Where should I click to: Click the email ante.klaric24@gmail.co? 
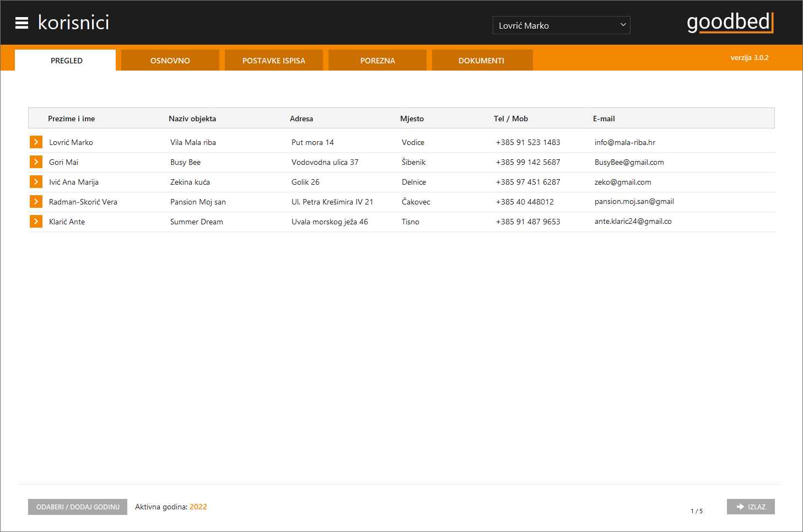(633, 222)
